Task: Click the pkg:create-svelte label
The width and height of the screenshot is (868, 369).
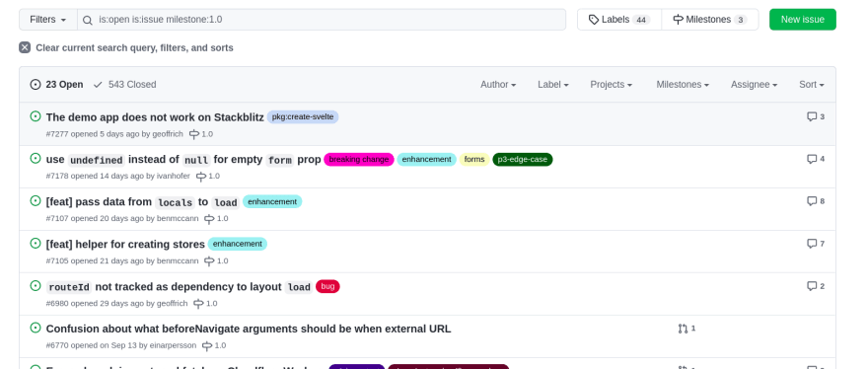Action: click(x=303, y=116)
